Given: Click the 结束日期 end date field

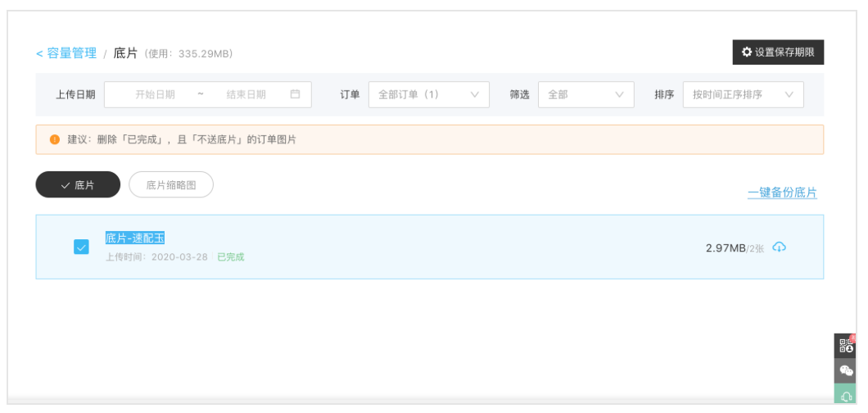Looking at the screenshot, I should coord(246,94).
